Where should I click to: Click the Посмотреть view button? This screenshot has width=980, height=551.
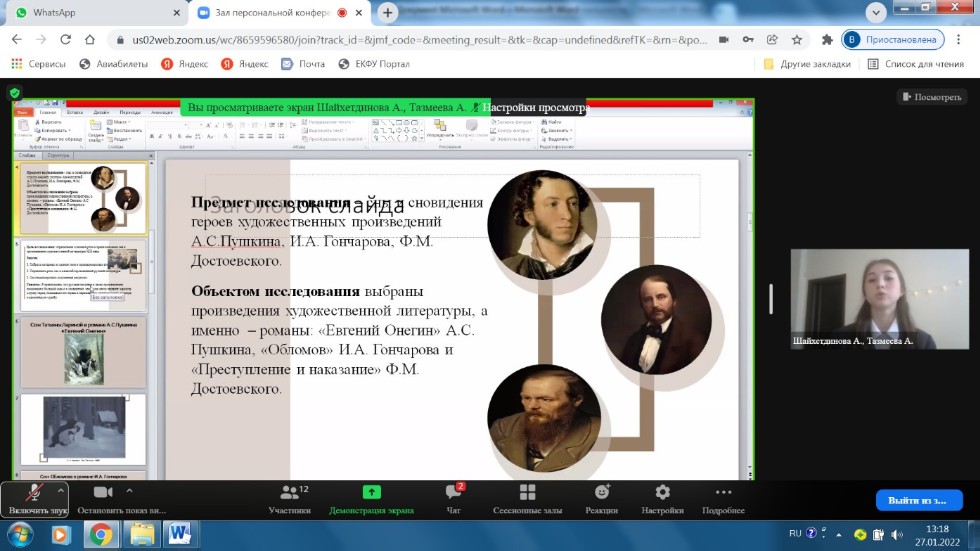click(932, 97)
